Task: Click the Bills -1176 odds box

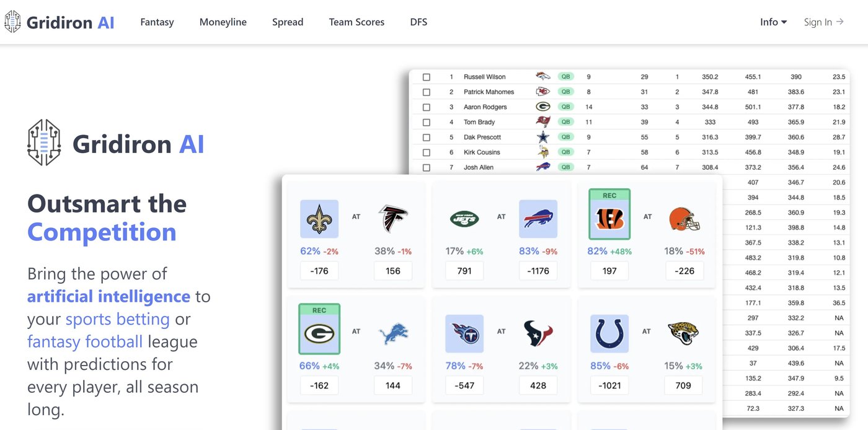Action: coord(538,271)
